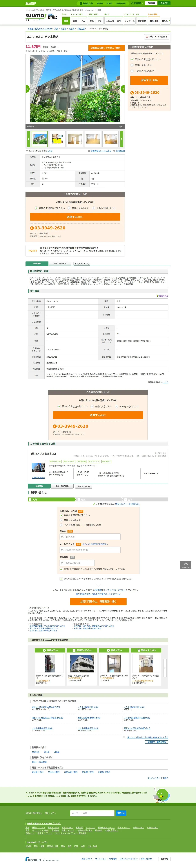The height and width of the screenshot is (868, 196).
Task: Show previous photo with left green arrow
Action: (x=28, y=89)
